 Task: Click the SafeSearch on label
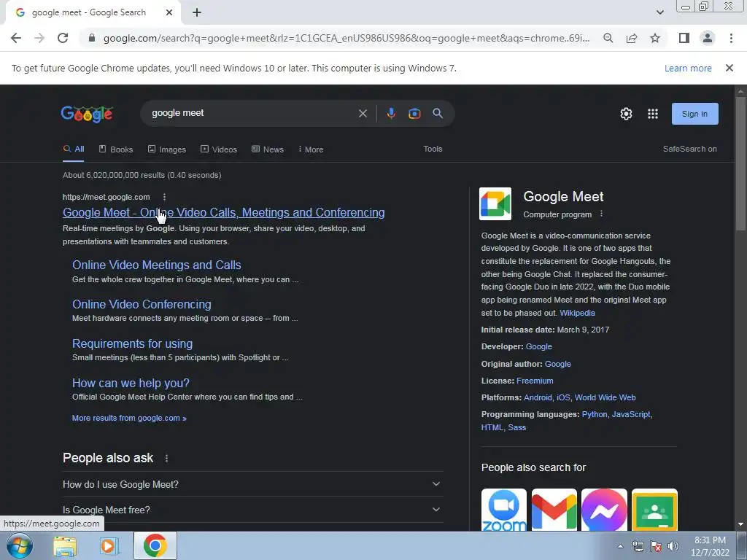[x=689, y=149]
